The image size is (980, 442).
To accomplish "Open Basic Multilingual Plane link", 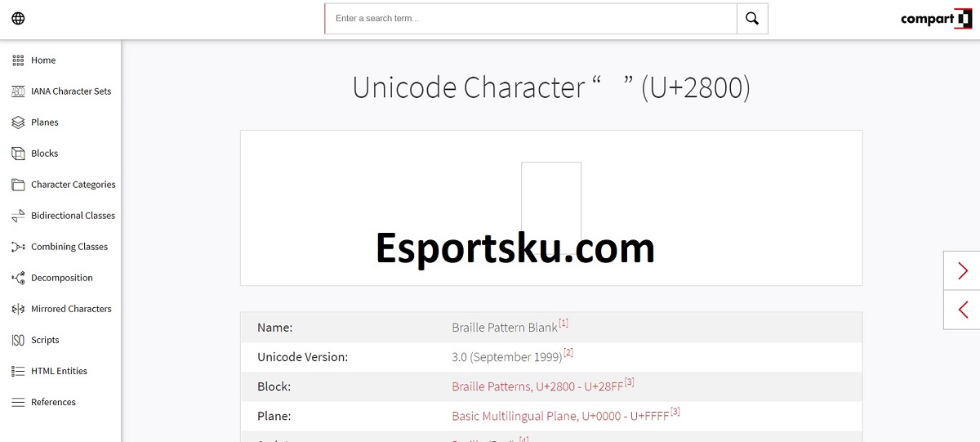I will pyautogui.click(x=560, y=416).
